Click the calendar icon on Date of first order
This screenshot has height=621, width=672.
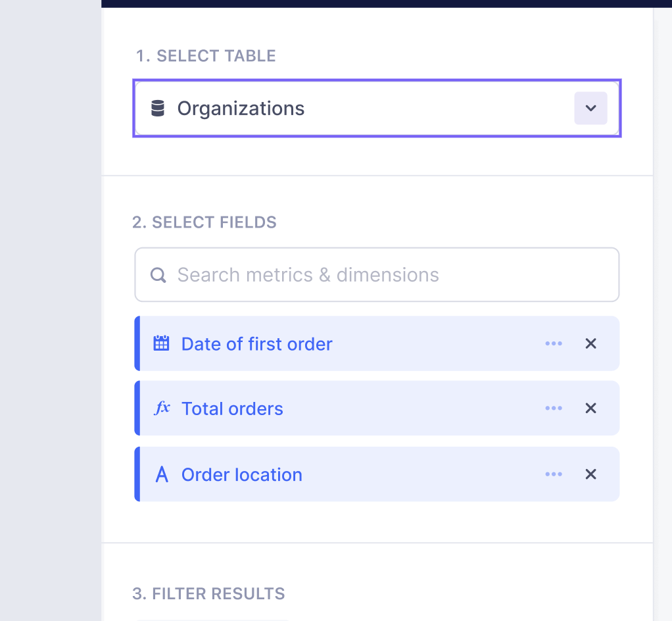(x=162, y=343)
